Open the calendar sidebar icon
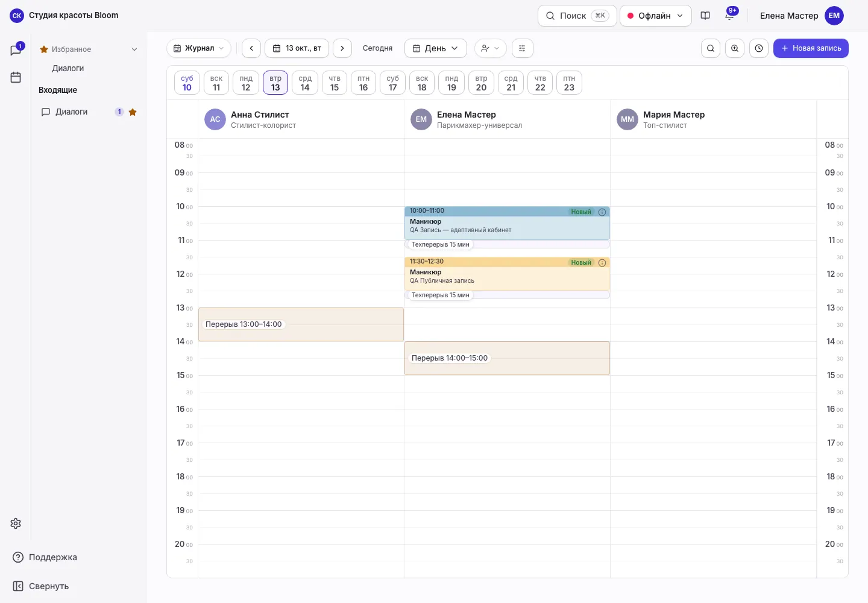The height and width of the screenshot is (603, 868). [x=16, y=77]
